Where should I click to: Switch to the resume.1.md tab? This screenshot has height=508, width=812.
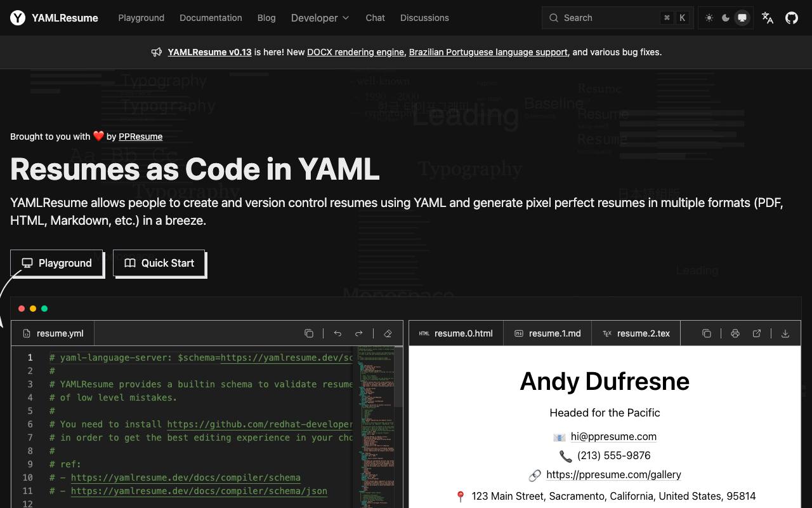pyautogui.click(x=547, y=333)
